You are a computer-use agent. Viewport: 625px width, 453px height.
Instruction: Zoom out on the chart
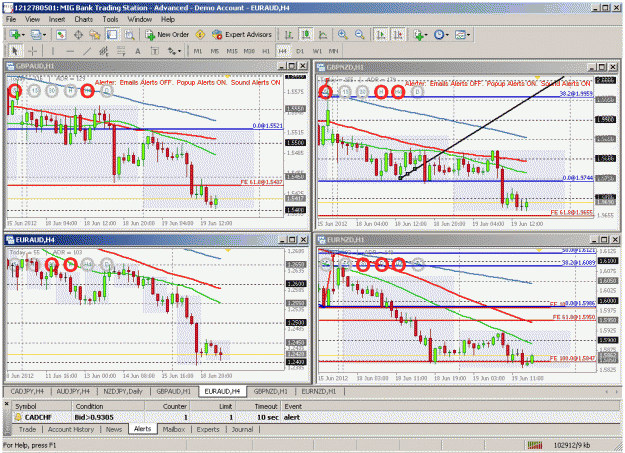click(x=360, y=35)
